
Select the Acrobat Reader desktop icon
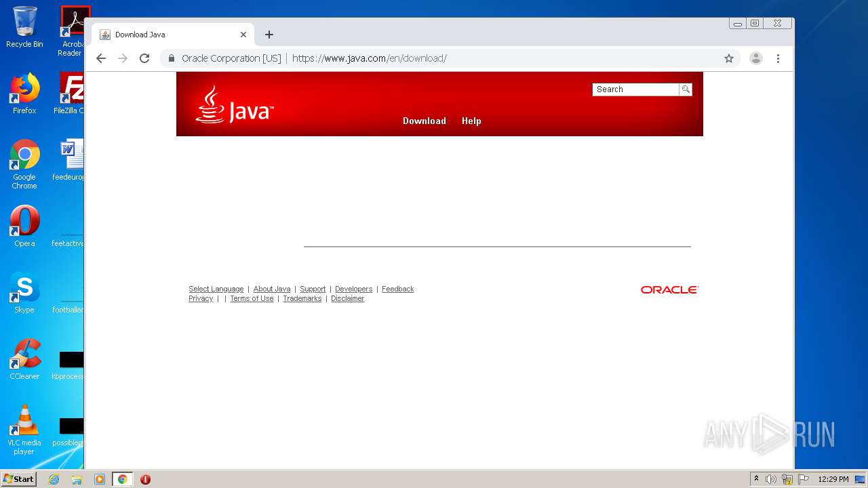click(x=73, y=31)
